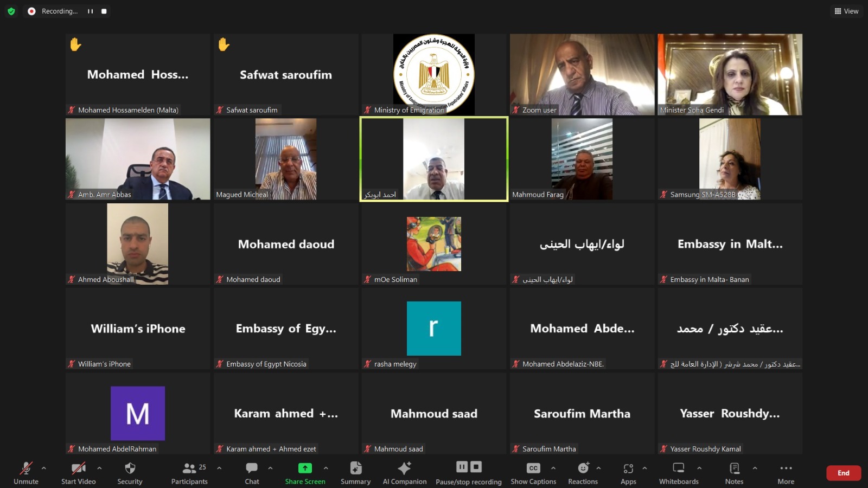
Task: Open the View layout menu
Action: (846, 11)
